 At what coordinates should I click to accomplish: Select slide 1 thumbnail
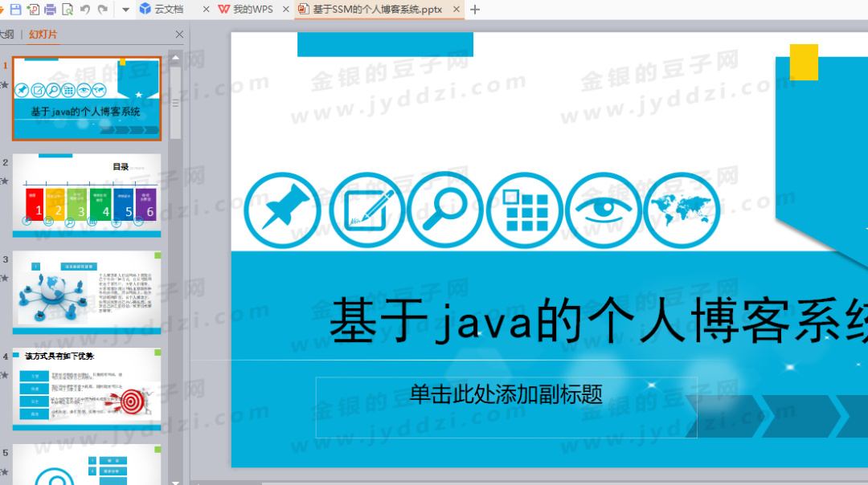(x=87, y=99)
